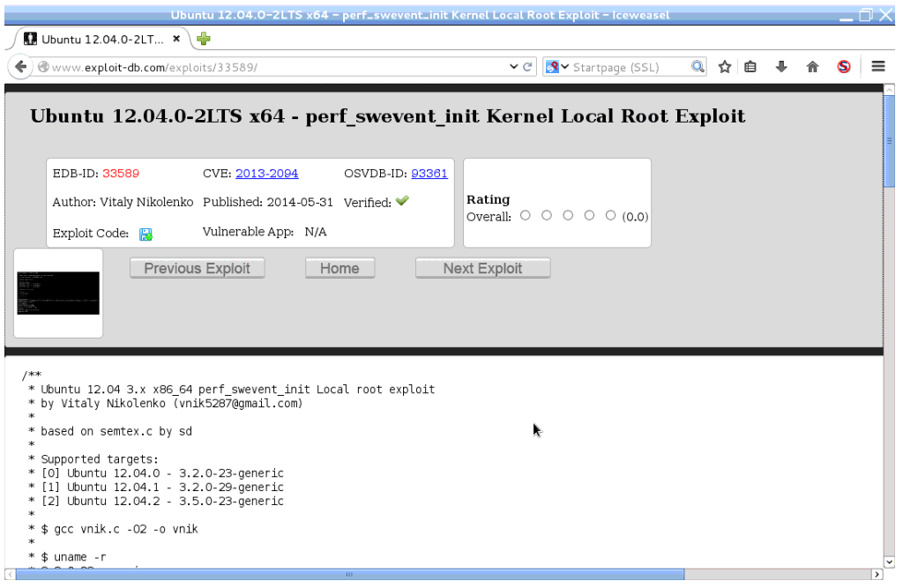Screen dimensions: 903x588
Task: Click the Next Exploit button
Action: click(x=482, y=268)
